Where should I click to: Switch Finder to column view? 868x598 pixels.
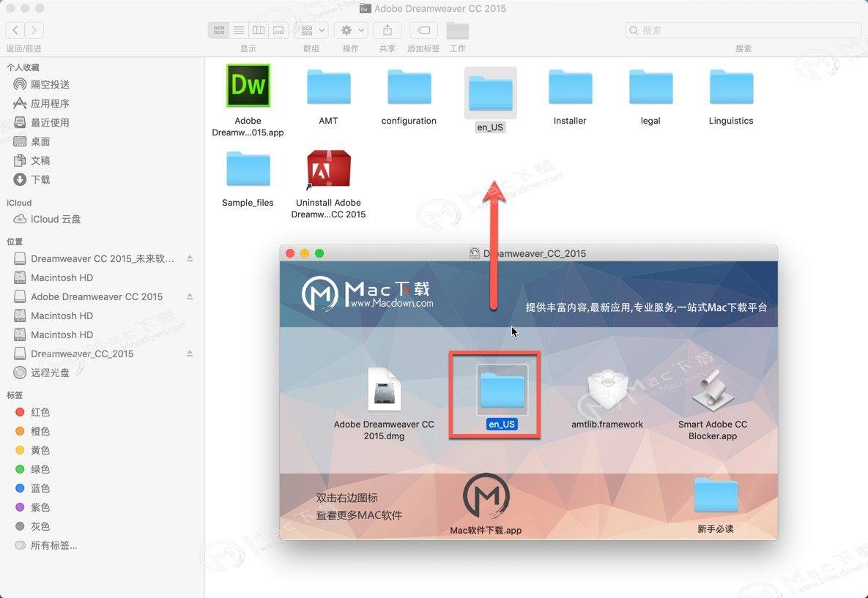(259, 30)
